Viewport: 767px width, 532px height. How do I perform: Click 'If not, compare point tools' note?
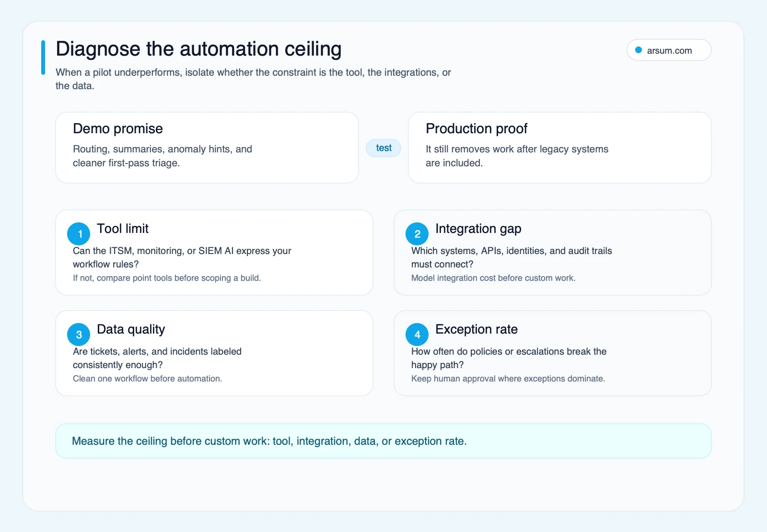pyautogui.click(x=167, y=278)
